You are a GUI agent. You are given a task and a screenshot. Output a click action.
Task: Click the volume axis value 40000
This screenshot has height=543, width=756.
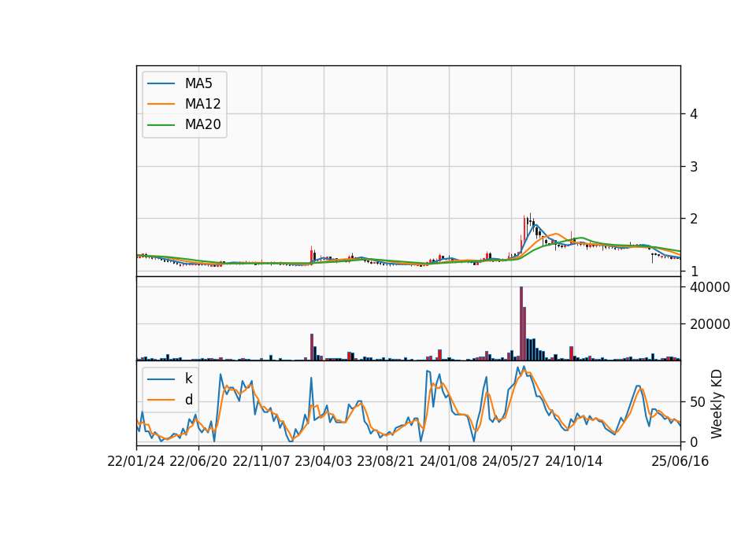[710, 287]
